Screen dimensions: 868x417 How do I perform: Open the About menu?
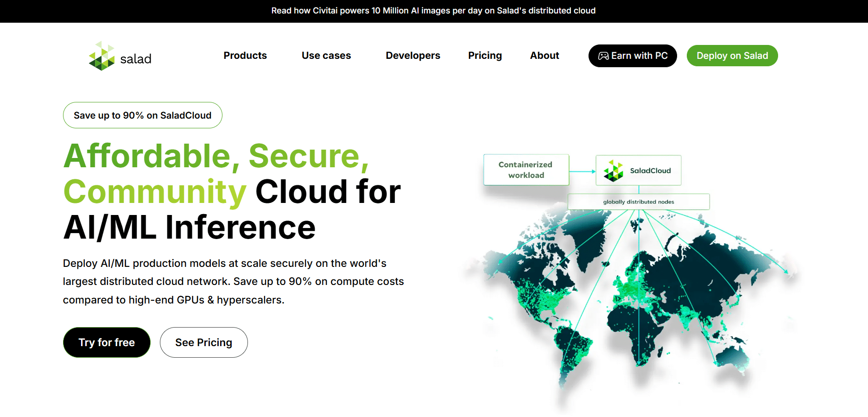(x=545, y=56)
